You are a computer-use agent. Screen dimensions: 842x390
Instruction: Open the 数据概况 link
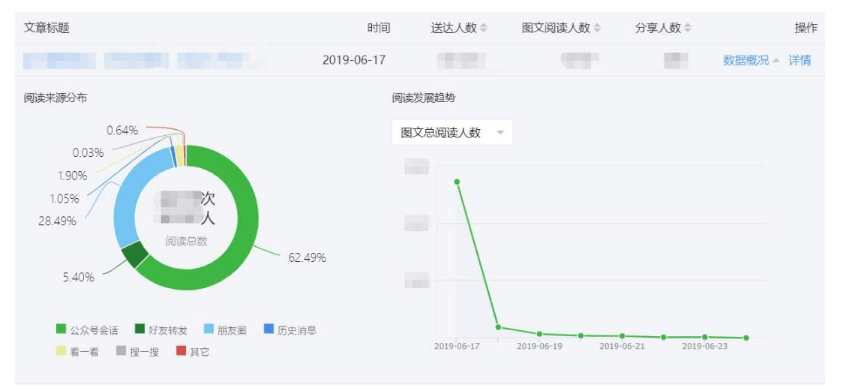(746, 61)
